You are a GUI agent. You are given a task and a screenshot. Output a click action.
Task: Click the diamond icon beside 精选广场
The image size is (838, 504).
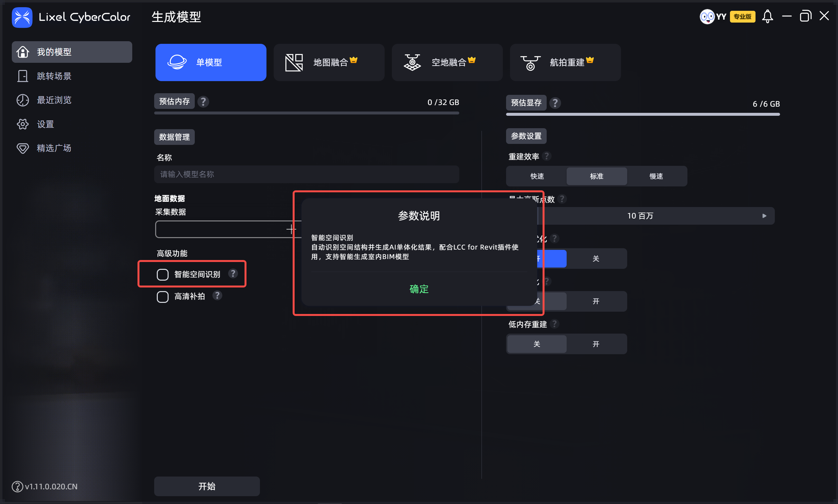point(23,148)
